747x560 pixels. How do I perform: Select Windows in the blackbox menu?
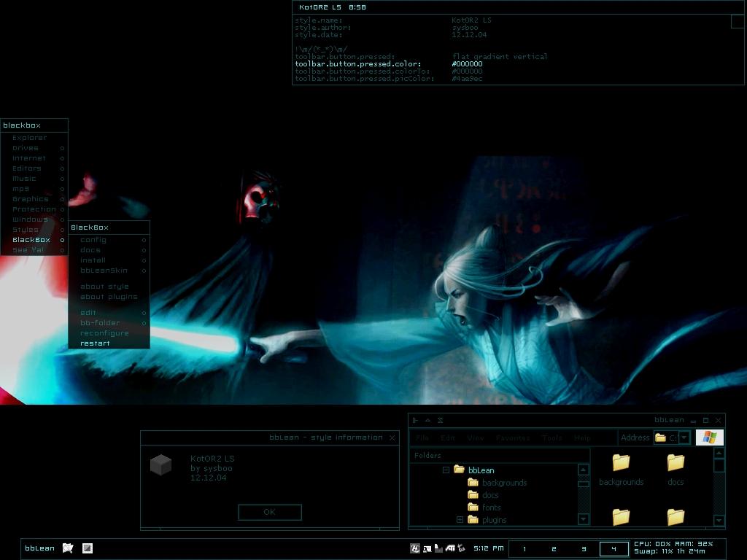tap(34, 219)
